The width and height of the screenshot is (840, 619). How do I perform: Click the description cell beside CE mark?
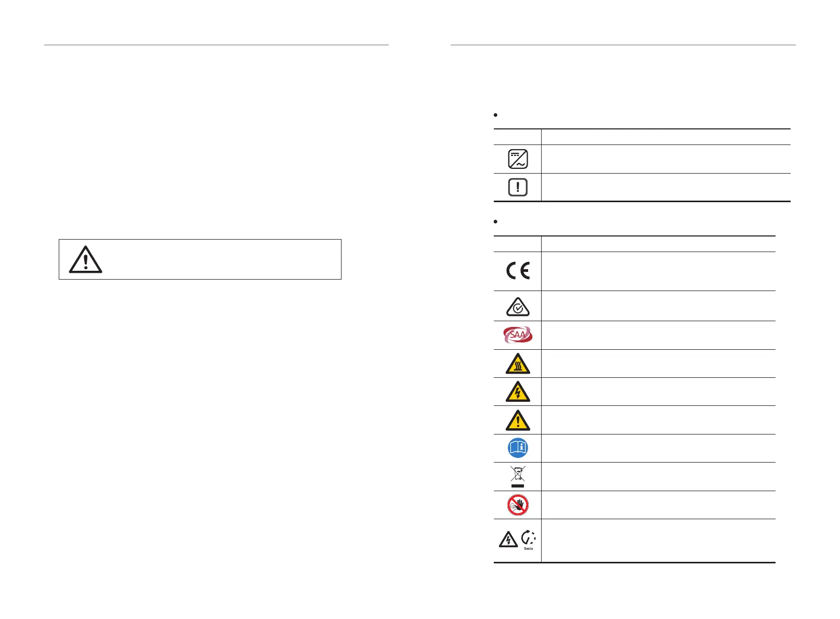pos(658,271)
